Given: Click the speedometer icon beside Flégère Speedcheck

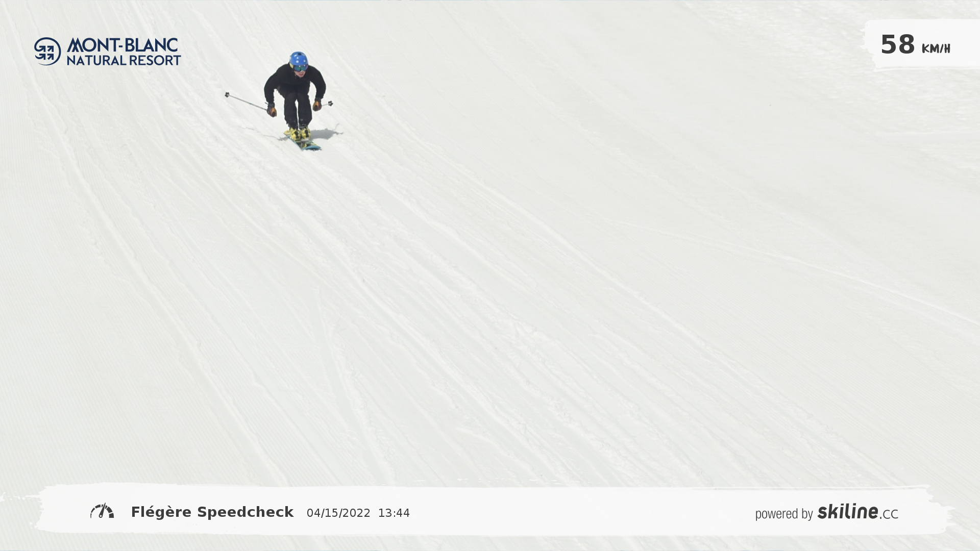Looking at the screenshot, I should [x=102, y=511].
